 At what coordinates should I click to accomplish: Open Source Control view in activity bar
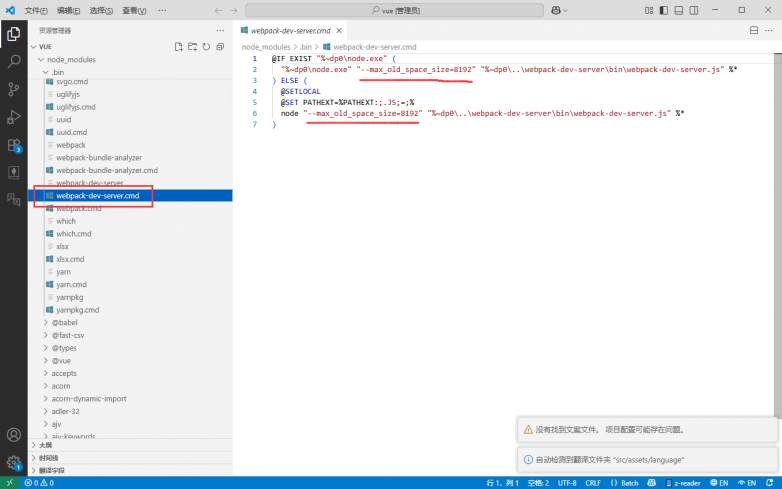point(14,89)
